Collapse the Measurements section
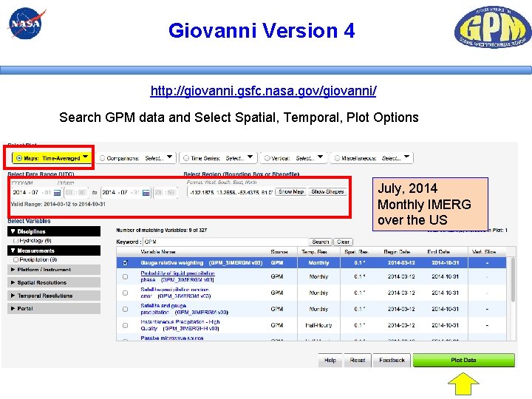532x399 pixels. coord(54,250)
